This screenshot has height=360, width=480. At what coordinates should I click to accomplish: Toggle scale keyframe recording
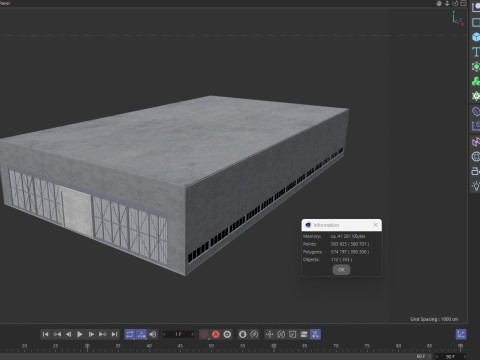(292, 334)
